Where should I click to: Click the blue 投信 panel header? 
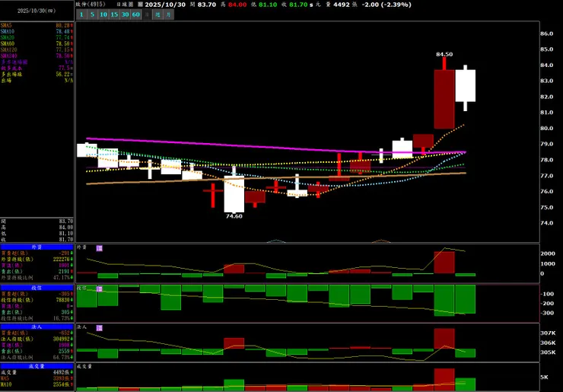pos(37,288)
